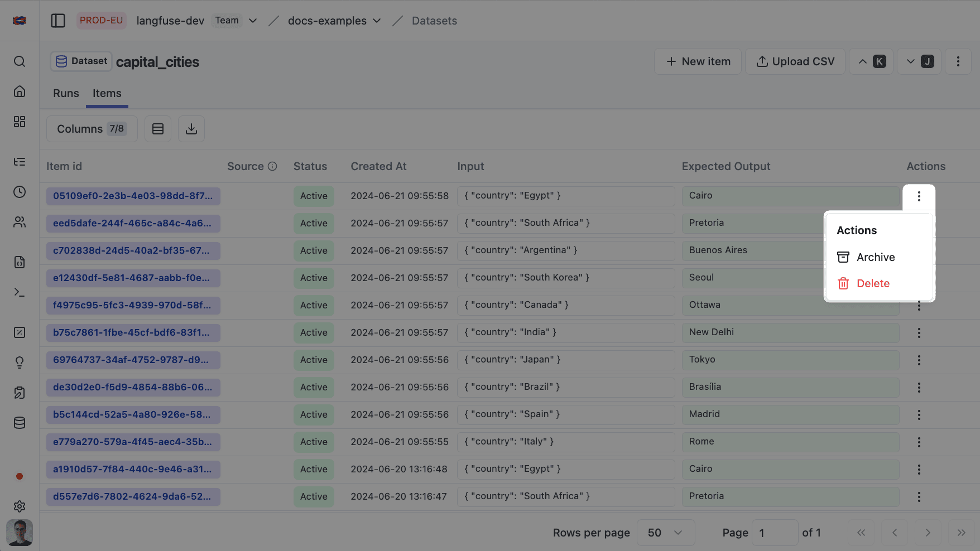This screenshot has height=551, width=980.
Task: Open the Prompts sidebar icon
Action: [20, 262]
